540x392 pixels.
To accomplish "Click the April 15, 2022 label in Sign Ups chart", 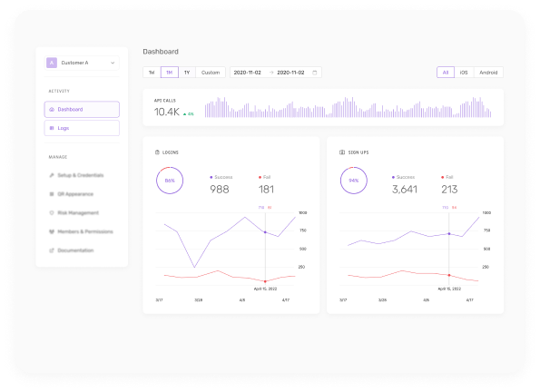I will tap(449, 289).
